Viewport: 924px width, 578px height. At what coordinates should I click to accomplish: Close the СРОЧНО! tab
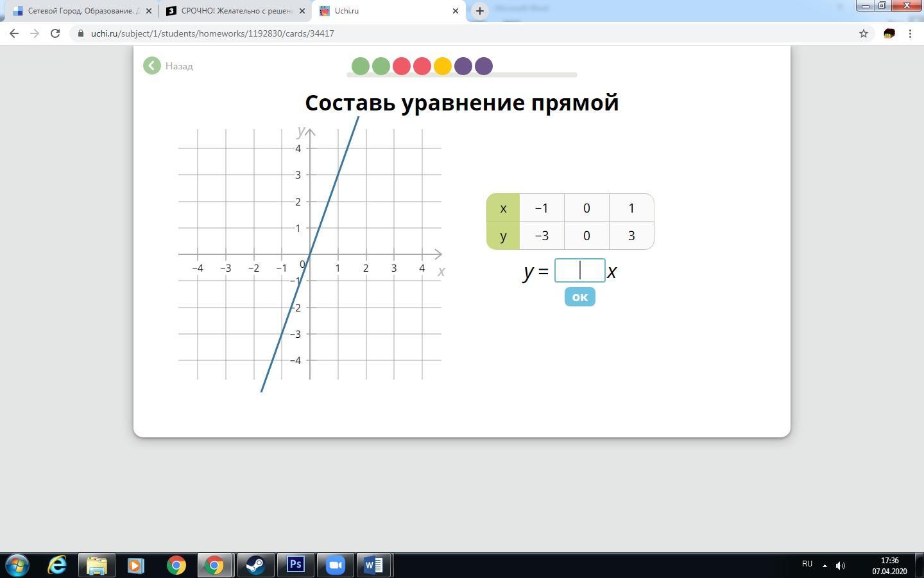(x=302, y=11)
